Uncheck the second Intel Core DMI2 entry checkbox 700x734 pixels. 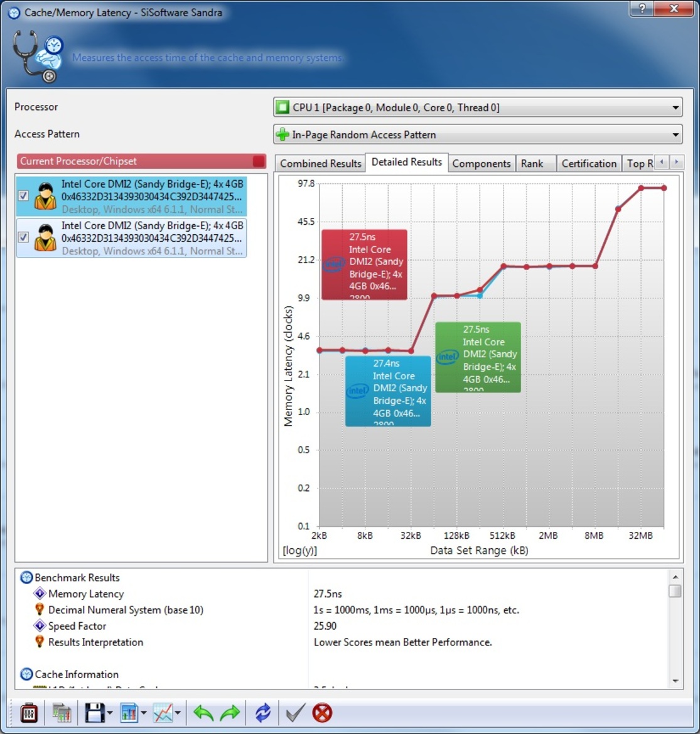pyautogui.click(x=23, y=237)
